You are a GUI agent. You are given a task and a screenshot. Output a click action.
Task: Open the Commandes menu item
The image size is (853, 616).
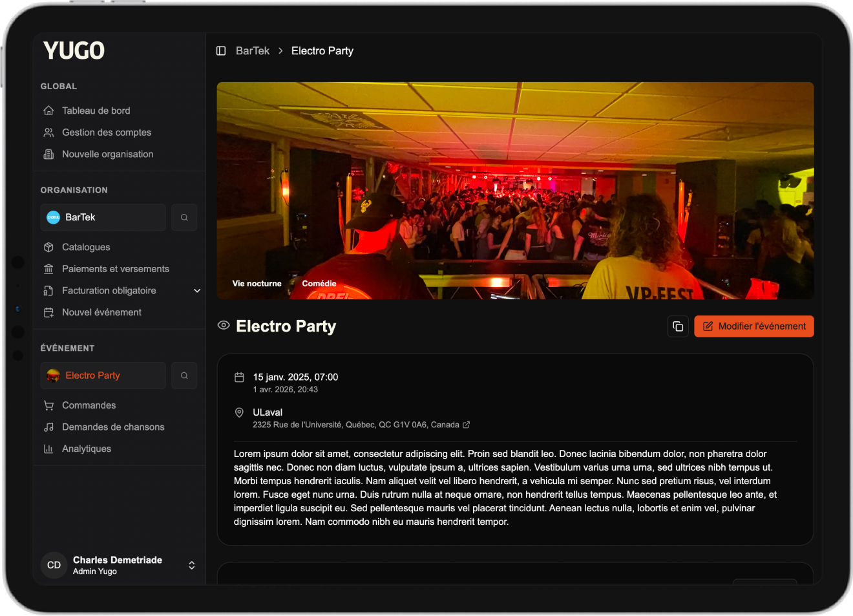coord(89,405)
